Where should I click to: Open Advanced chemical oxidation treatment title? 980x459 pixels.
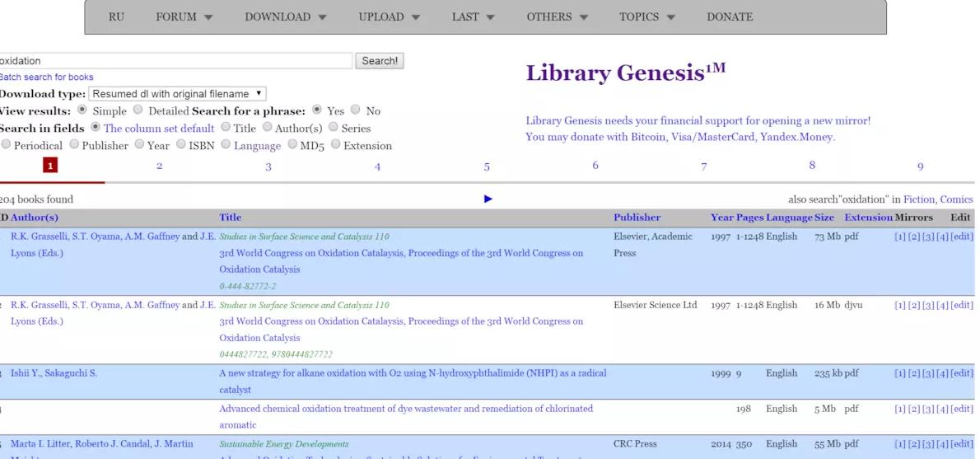[406, 416]
